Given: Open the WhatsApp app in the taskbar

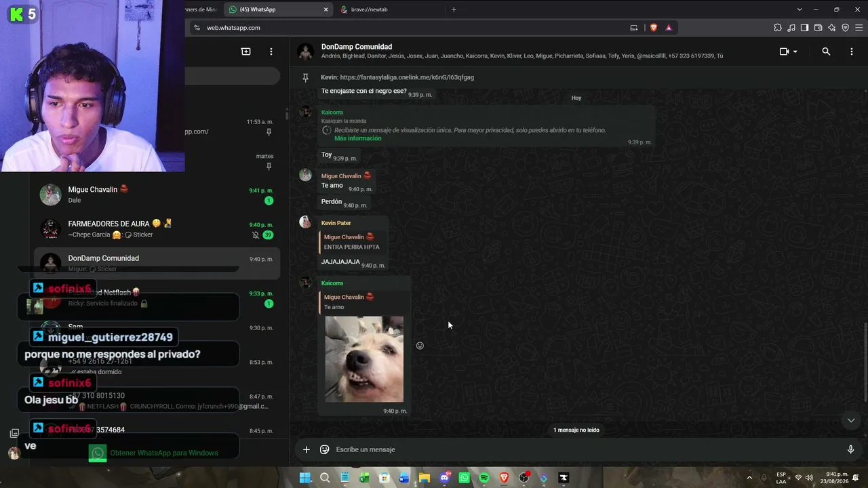Looking at the screenshot, I should [x=465, y=478].
